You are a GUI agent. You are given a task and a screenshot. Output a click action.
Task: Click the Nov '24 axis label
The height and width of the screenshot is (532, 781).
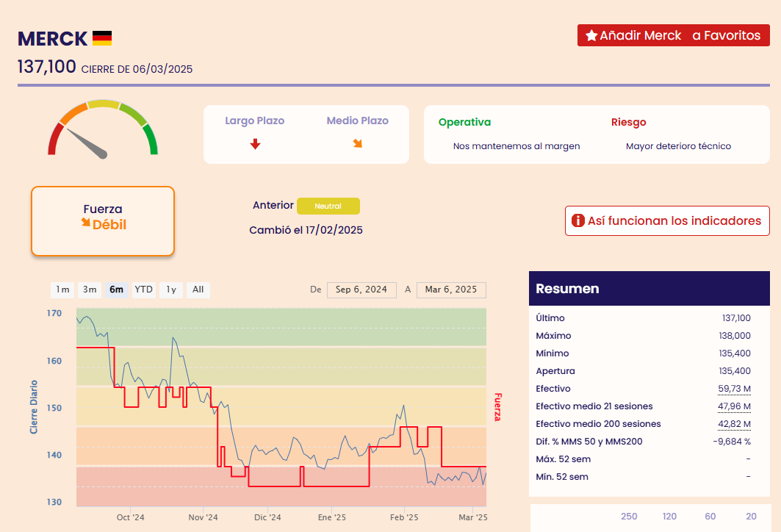click(x=203, y=517)
